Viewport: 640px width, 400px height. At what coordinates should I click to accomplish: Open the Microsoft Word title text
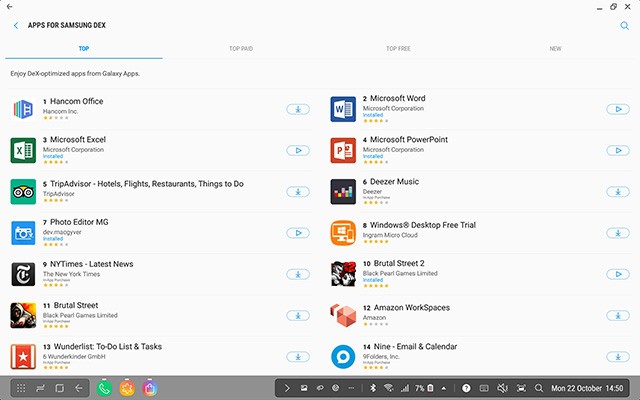[398, 98]
